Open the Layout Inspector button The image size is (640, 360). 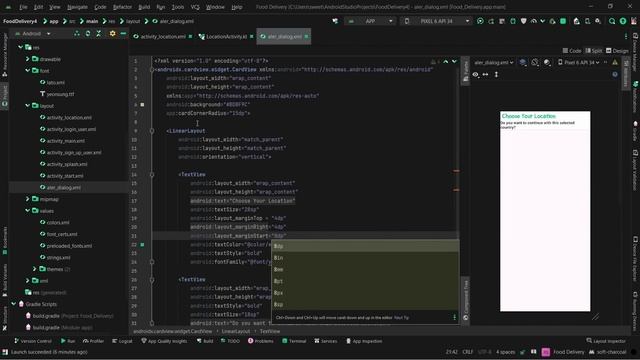coord(606,341)
